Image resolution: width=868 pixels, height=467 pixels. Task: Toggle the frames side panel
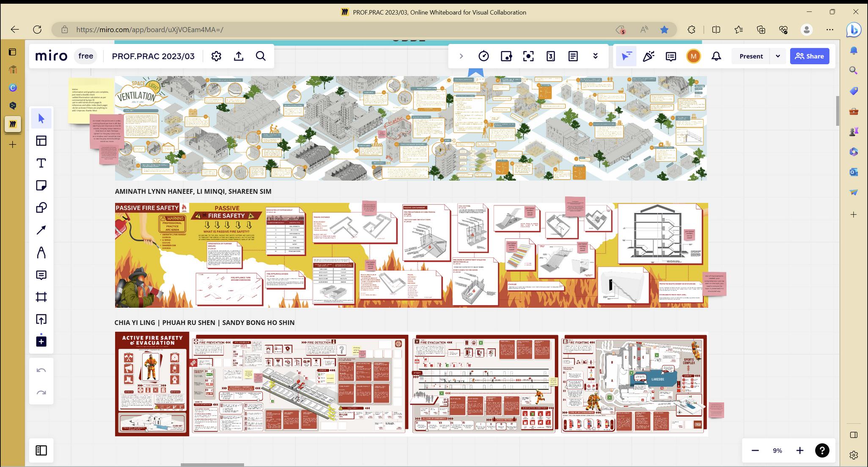[41, 451]
